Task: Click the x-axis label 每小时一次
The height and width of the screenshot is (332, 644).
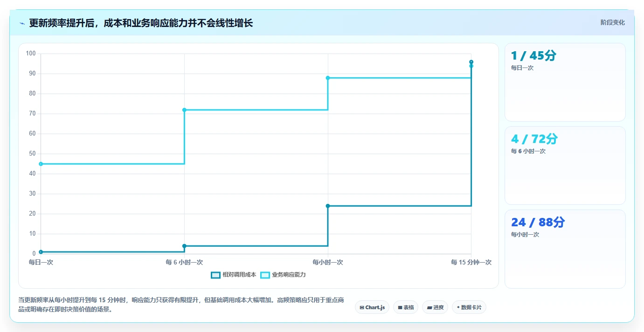Action: [x=328, y=263]
